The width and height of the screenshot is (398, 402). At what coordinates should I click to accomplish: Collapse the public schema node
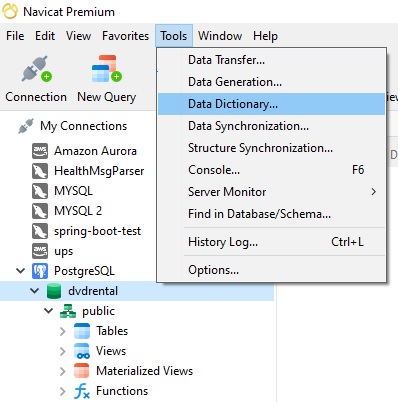pyautogui.click(x=49, y=311)
